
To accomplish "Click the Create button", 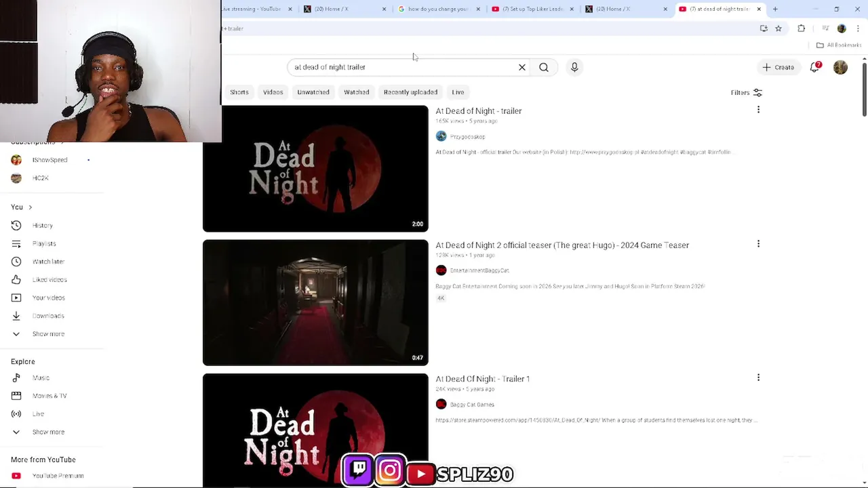I will point(778,67).
